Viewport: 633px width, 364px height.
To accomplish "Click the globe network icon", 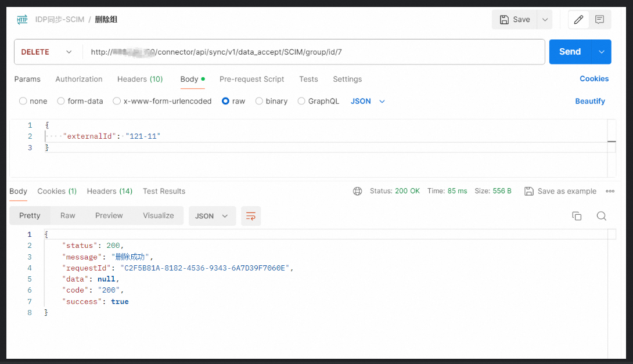I will (358, 191).
